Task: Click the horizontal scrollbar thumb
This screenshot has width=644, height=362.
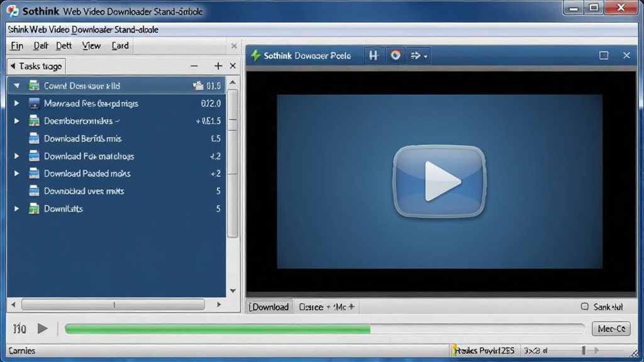Action: (x=113, y=305)
